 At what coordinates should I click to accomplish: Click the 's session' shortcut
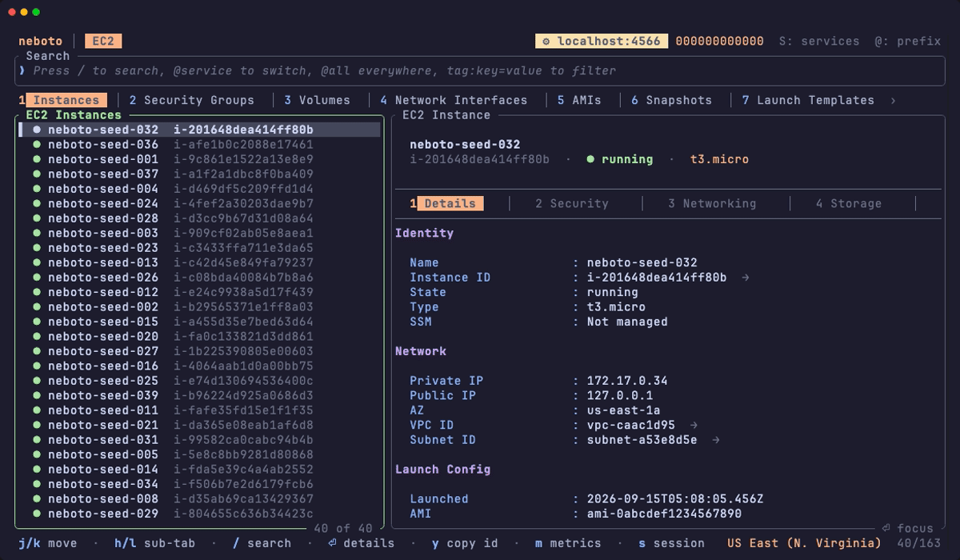coord(671,543)
